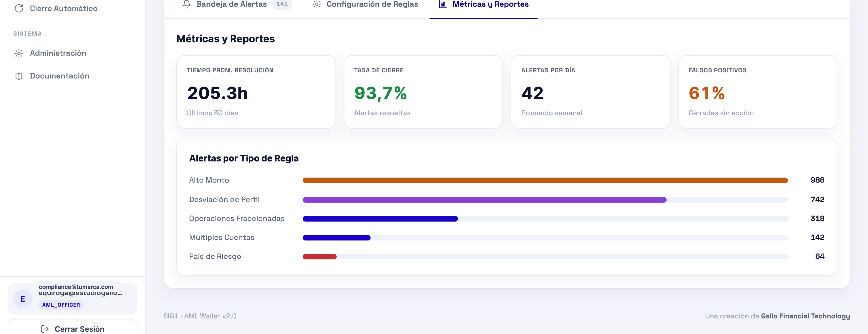This screenshot has width=868, height=334.
Task: Click the Documentación book icon
Action: pyautogui.click(x=19, y=76)
